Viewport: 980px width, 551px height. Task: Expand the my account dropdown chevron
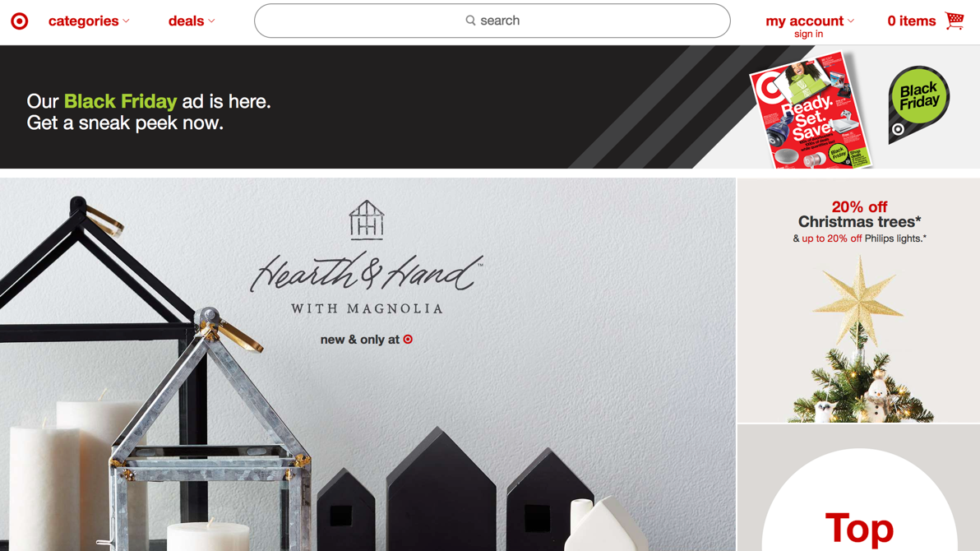(851, 21)
